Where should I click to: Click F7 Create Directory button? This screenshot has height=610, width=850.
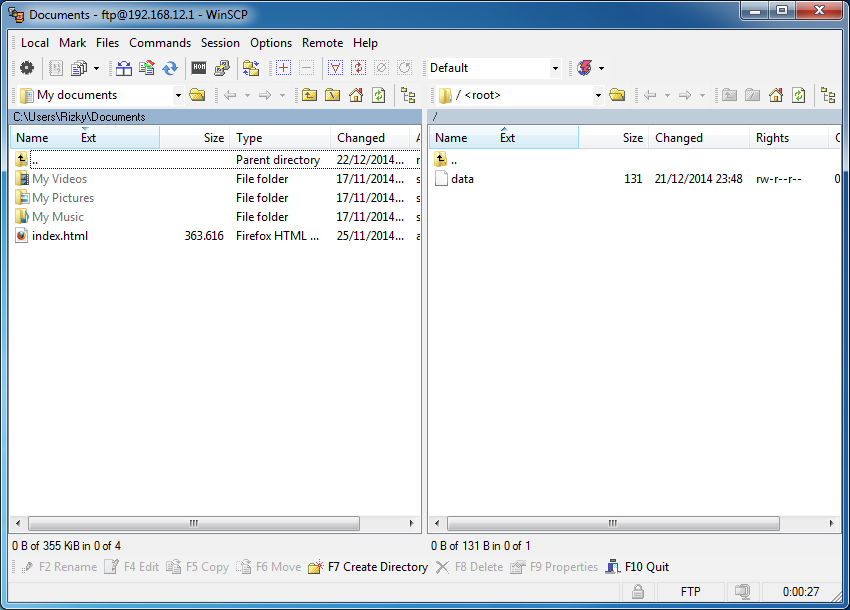coord(368,567)
